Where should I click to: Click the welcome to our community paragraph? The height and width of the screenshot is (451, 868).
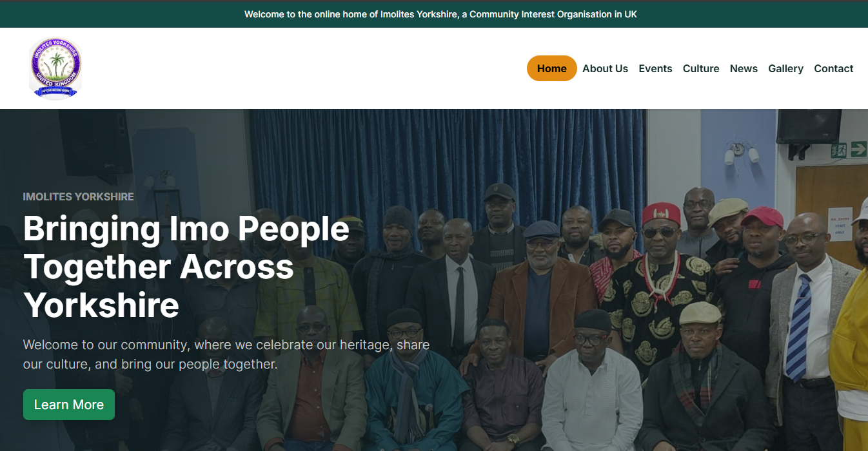coord(226,354)
